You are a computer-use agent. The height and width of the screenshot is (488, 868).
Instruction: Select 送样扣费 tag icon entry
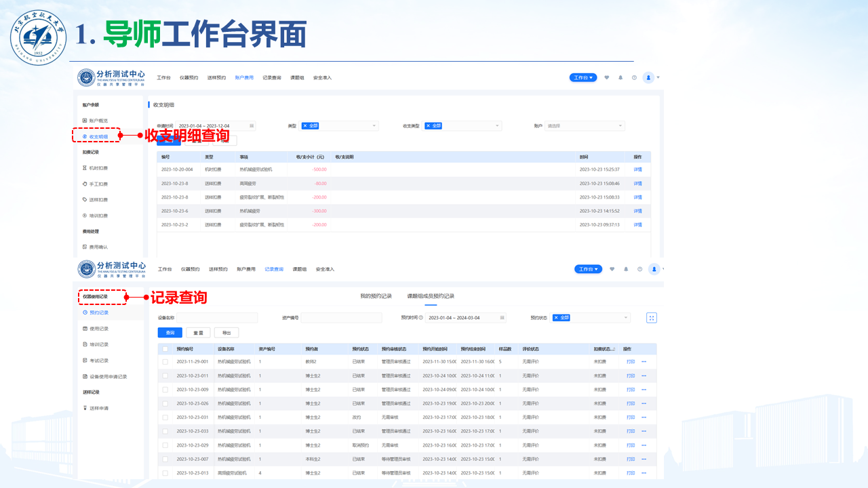point(98,200)
